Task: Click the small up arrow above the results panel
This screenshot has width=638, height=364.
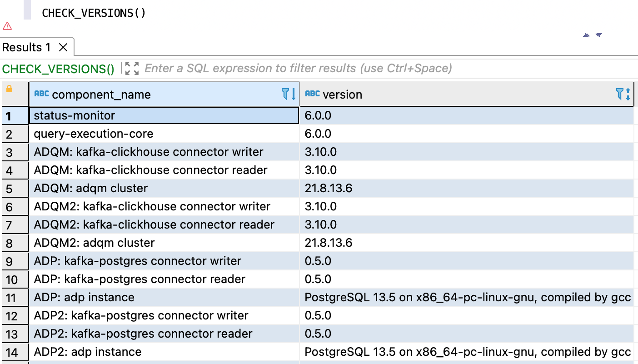Action: point(586,35)
